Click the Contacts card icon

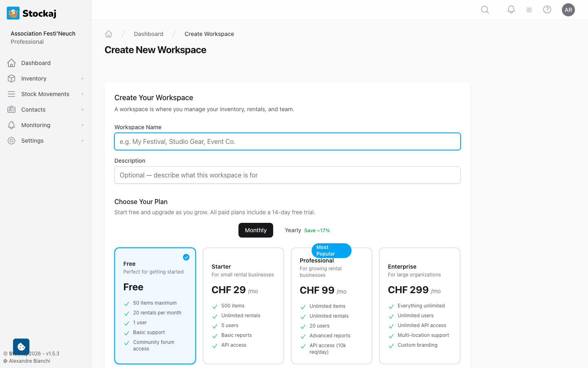[11, 110]
